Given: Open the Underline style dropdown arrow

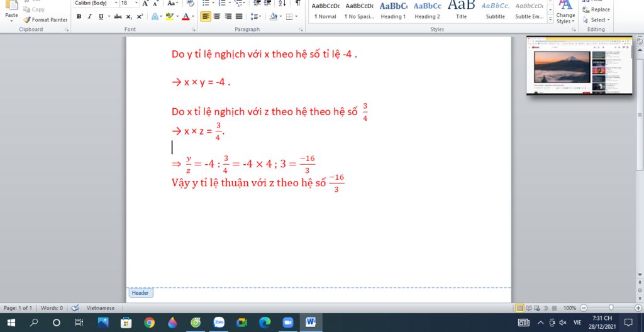Looking at the screenshot, I should tap(109, 17).
